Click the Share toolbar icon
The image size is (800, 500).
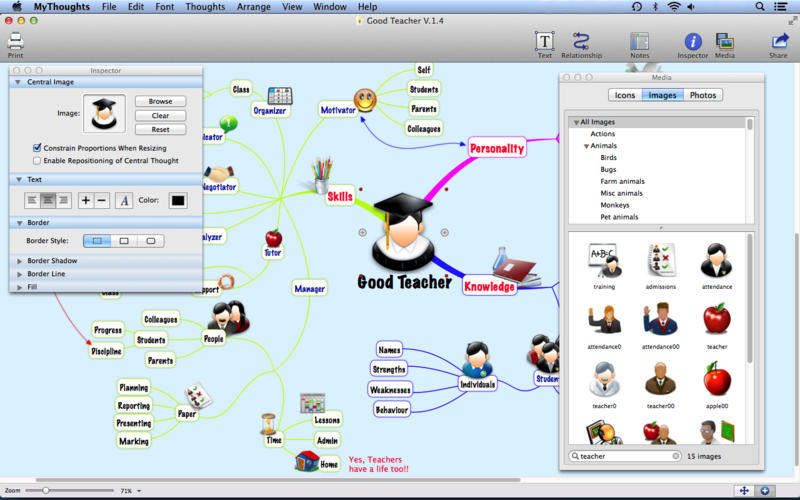click(x=779, y=41)
